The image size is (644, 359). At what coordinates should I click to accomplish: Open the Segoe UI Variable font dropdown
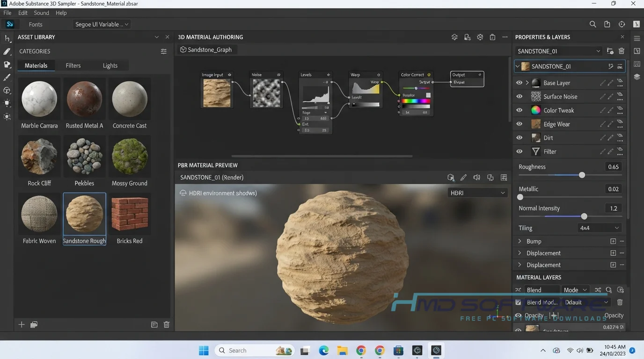click(x=102, y=24)
